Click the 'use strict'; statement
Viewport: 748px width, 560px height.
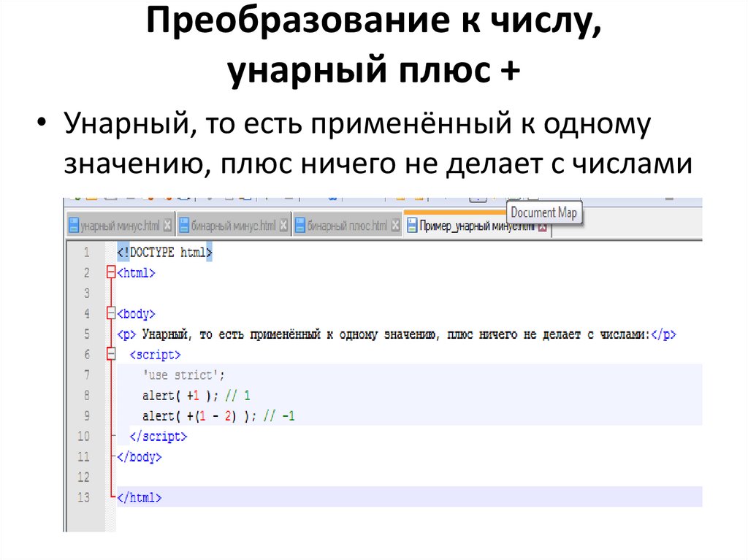[183, 375]
